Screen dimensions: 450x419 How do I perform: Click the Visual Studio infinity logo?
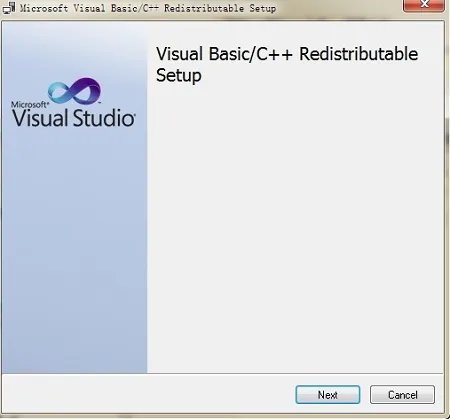tap(74, 91)
